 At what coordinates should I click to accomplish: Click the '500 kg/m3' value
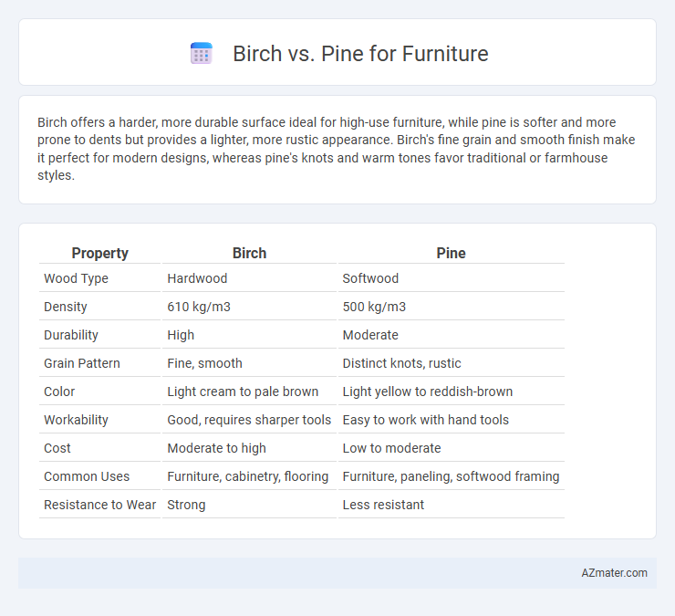374,307
